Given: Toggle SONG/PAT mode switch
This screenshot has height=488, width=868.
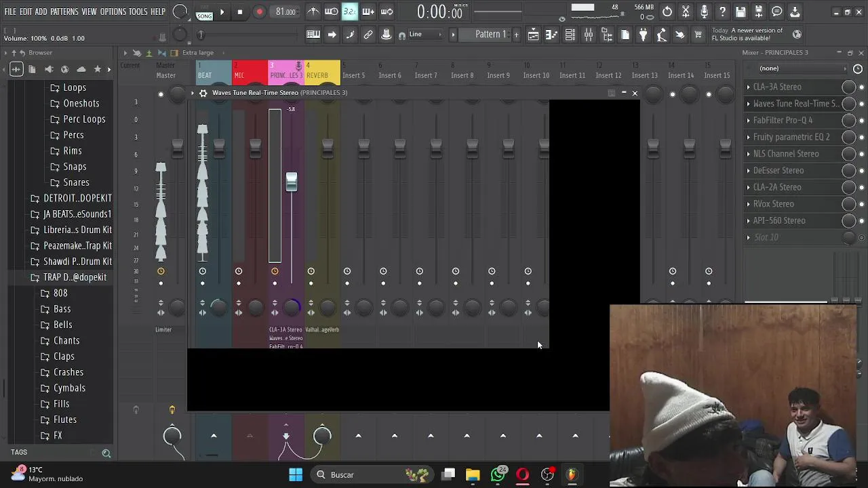Looking at the screenshot, I should (x=204, y=12).
